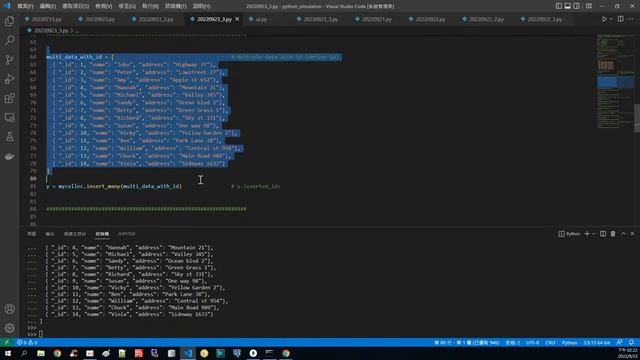Image resolution: width=640 pixels, height=360 pixels.
Task: Split the editor to the right
Action: (x=620, y=19)
